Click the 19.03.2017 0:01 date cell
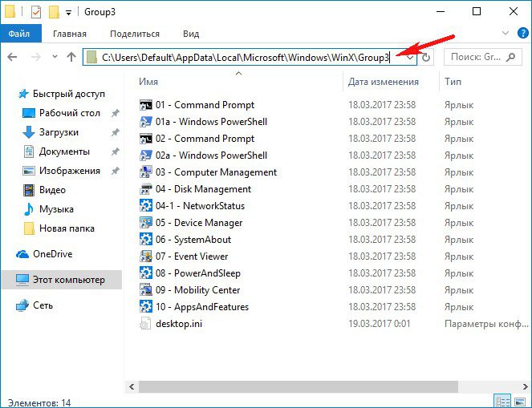Viewport: 532px width, 408px height. click(379, 324)
